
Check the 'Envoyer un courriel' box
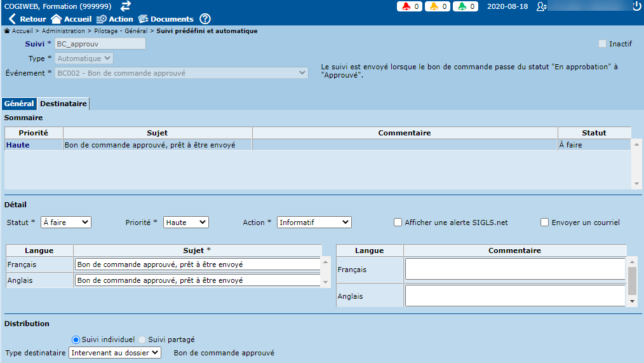(x=544, y=223)
